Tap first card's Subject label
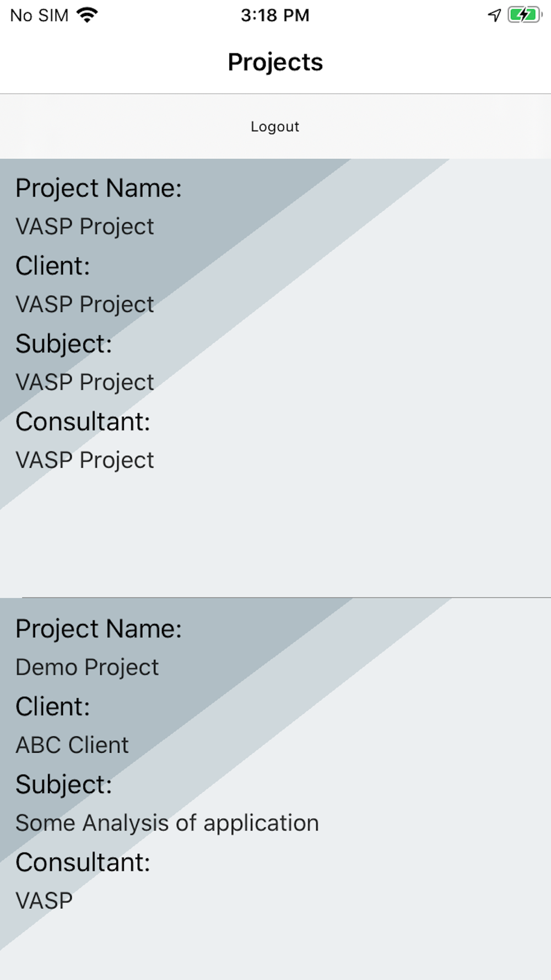Image resolution: width=551 pixels, height=980 pixels. [x=64, y=343]
